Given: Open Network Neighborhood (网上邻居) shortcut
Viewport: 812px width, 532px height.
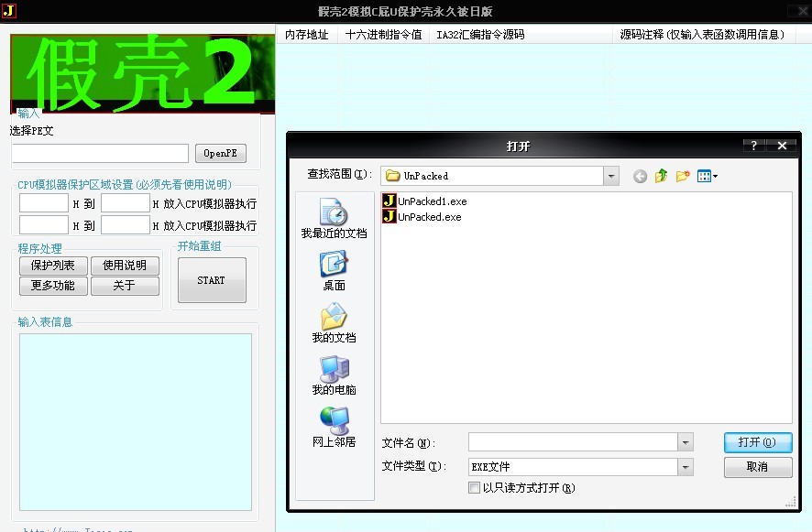Looking at the screenshot, I should [334, 428].
